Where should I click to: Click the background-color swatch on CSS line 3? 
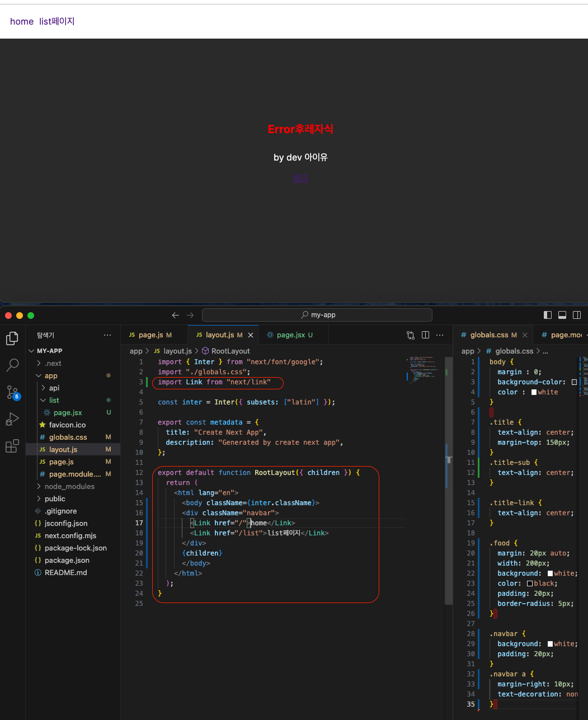[574, 382]
